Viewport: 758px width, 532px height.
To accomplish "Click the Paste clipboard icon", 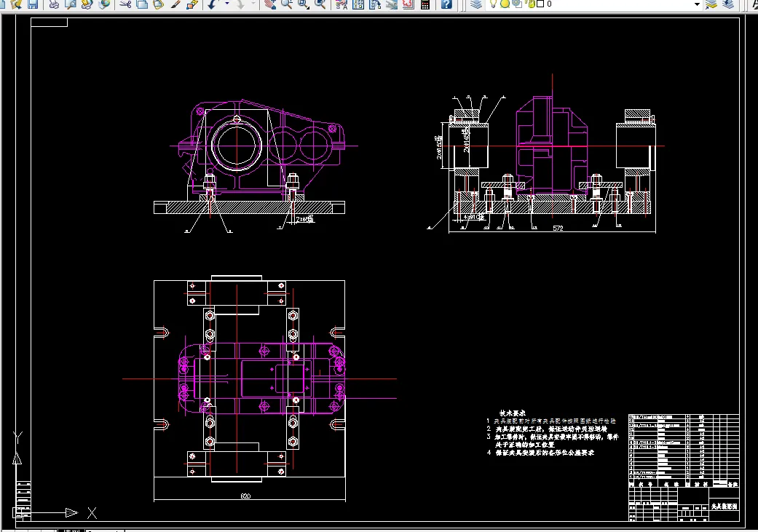I will click(x=159, y=4).
